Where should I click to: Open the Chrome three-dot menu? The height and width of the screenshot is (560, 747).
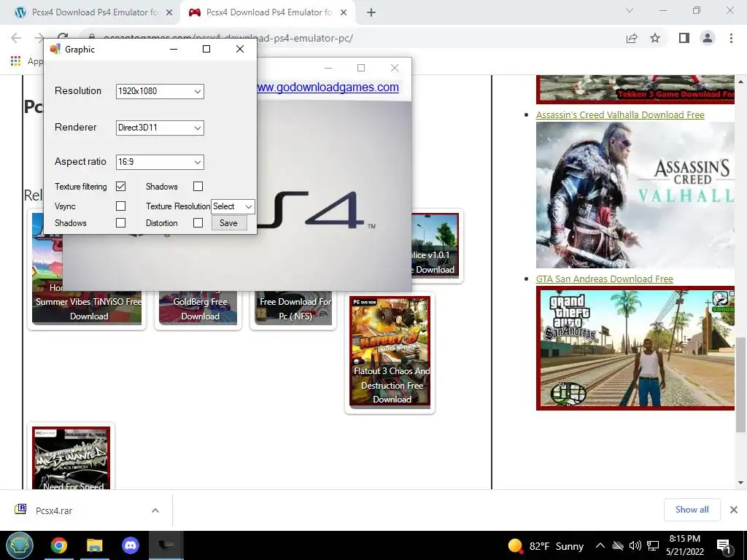(x=731, y=38)
